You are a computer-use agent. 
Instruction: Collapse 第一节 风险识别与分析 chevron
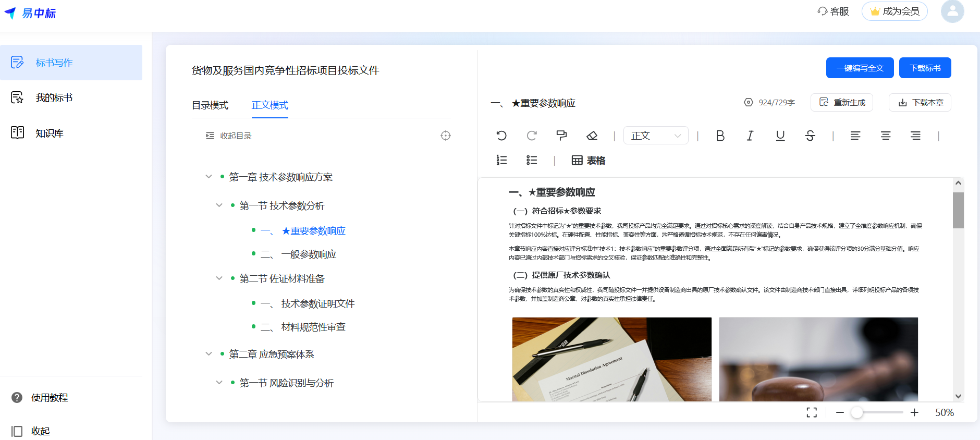[x=219, y=383]
